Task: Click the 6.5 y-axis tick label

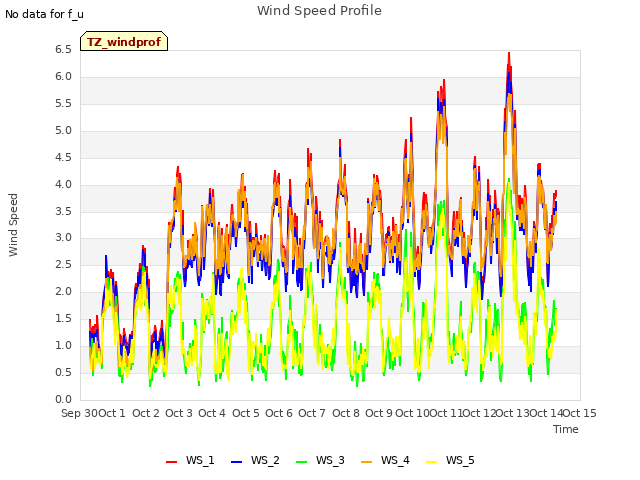Action: click(63, 50)
